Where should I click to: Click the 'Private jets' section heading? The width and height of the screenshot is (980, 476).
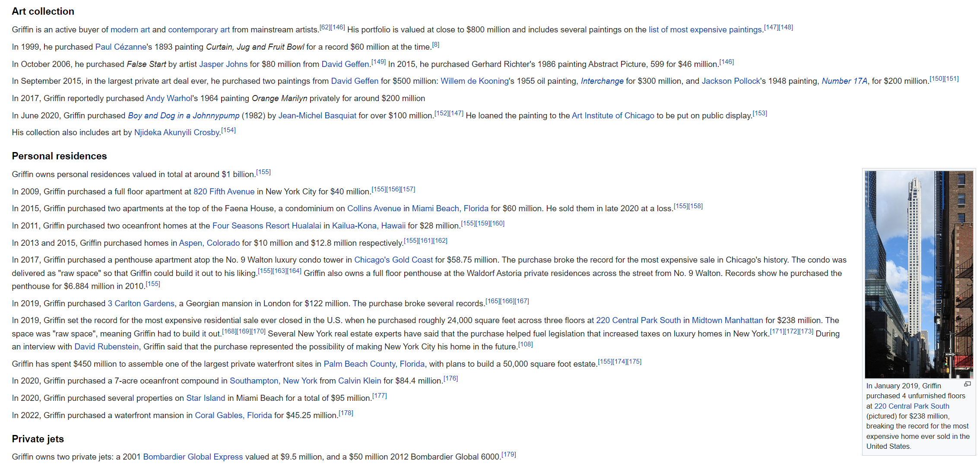[x=38, y=439]
